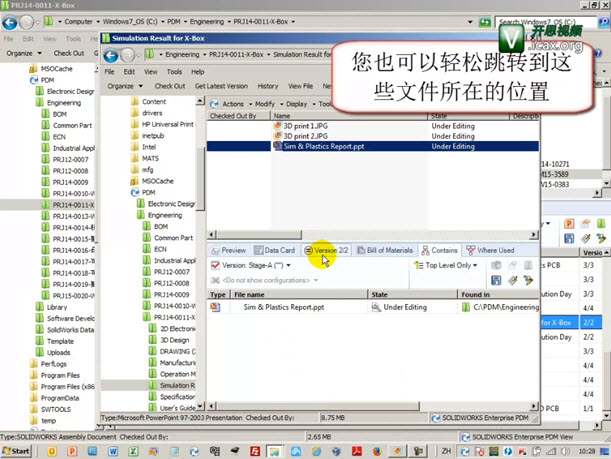This screenshot has height=459, width=611.
Task: Click the File name column header
Action: pos(299,294)
